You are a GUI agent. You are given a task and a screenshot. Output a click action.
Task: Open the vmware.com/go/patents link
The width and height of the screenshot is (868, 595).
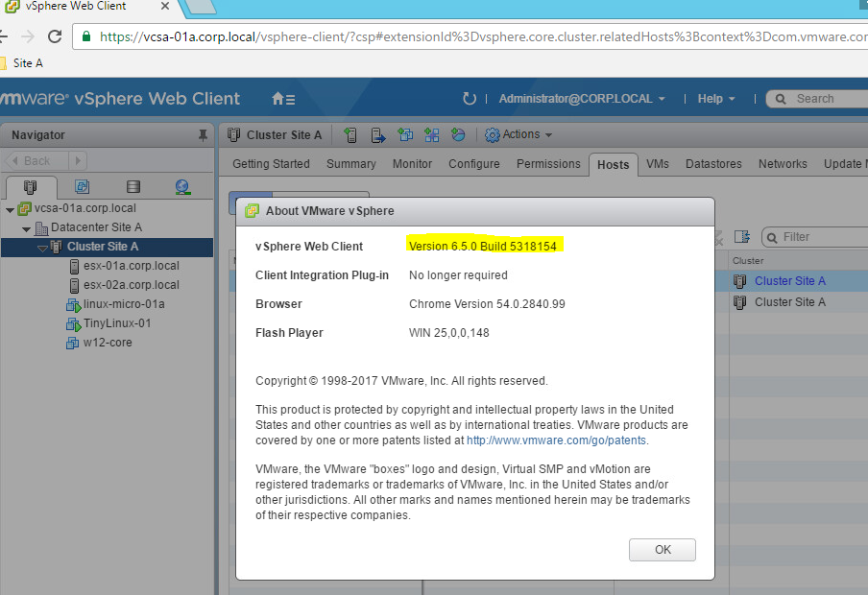pyautogui.click(x=556, y=440)
